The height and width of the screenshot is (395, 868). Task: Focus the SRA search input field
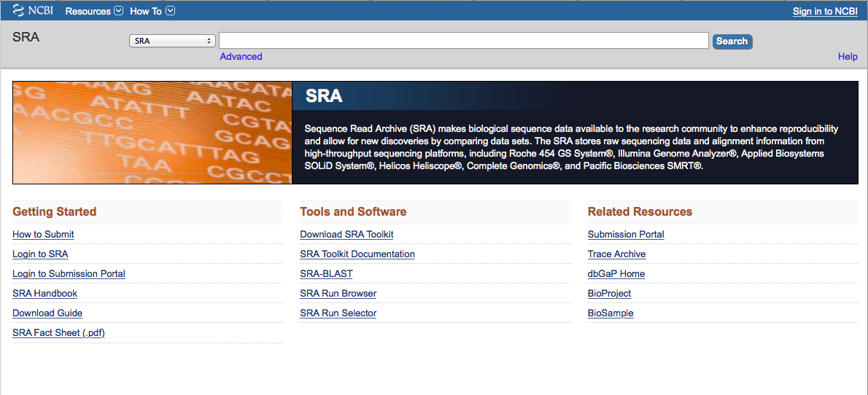click(x=464, y=40)
